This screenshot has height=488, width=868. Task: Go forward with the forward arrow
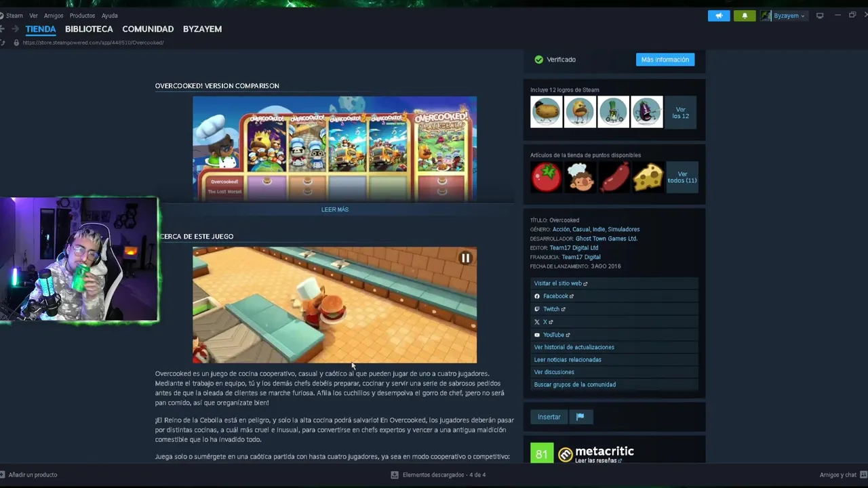point(15,28)
